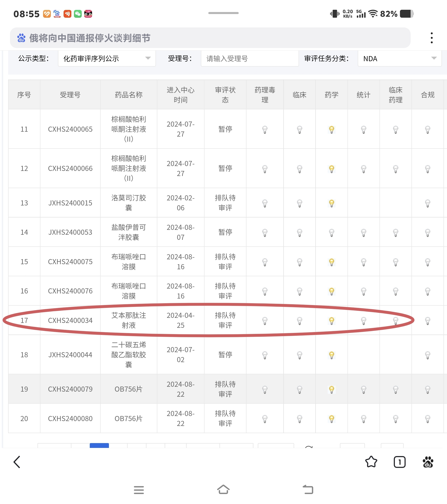Tap the Android home navigation button
Viewport: 447px width, 504px height.
coord(223,489)
